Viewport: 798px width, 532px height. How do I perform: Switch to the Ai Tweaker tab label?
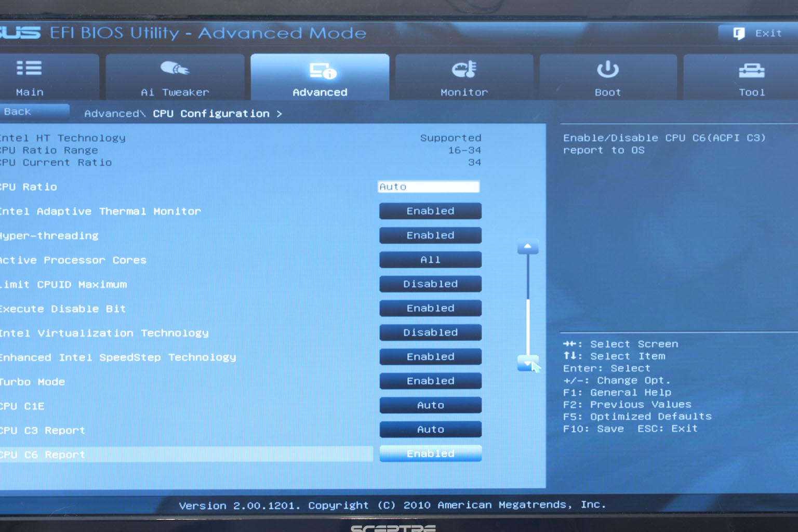pos(175,92)
